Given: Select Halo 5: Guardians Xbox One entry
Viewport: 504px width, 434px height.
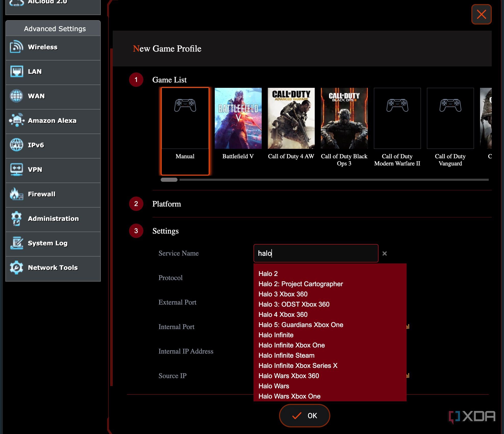Looking at the screenshot, I should (301, 324).
